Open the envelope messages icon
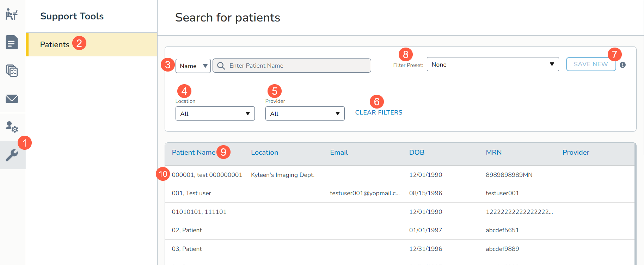The image size is (644, 265). click(x=12, y=99)
